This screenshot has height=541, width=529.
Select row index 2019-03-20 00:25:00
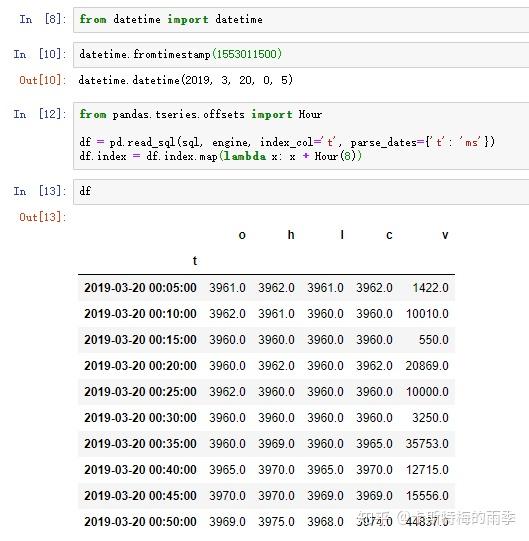tap(140, 392)
